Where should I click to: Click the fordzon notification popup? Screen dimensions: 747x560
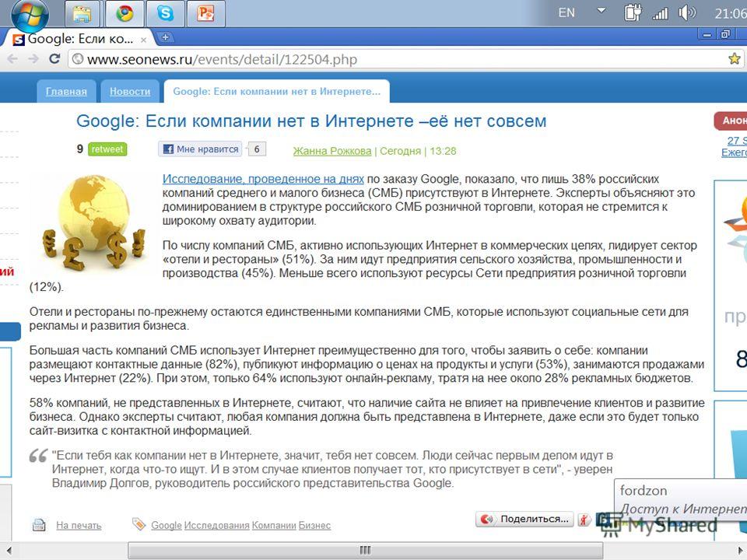pos(681,499)
